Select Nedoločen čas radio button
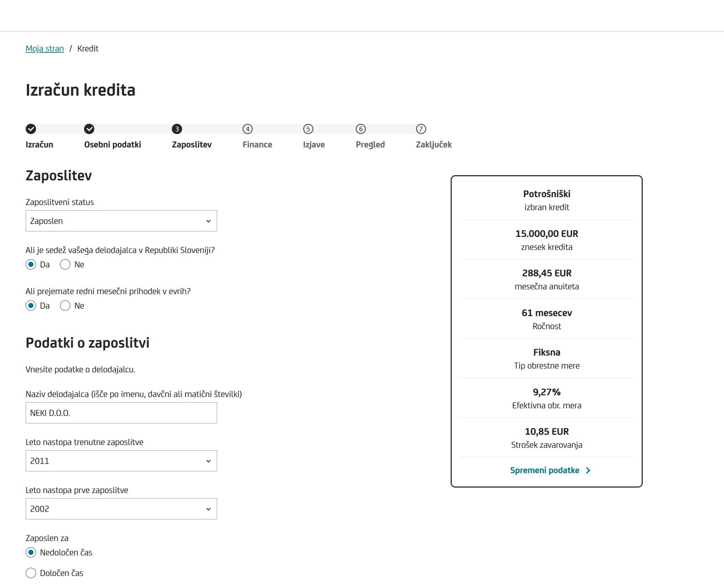The image size is (724, 588). click(31, 552)
